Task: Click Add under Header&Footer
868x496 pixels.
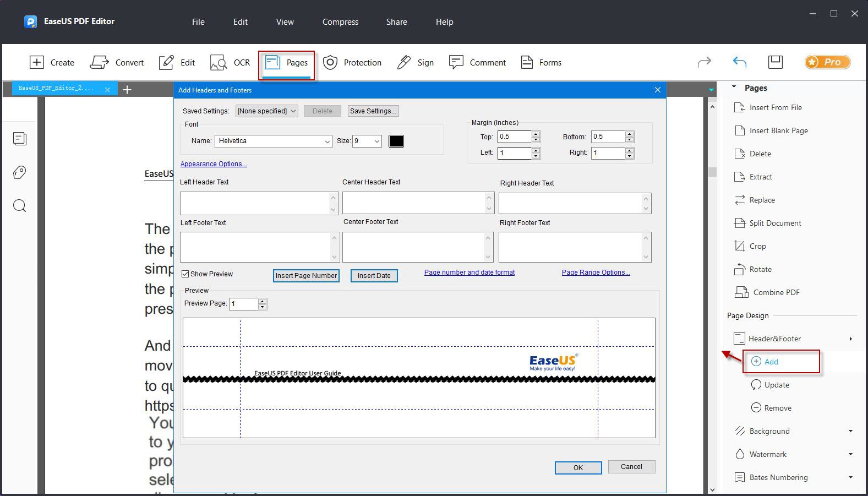Action: point(765,362)
